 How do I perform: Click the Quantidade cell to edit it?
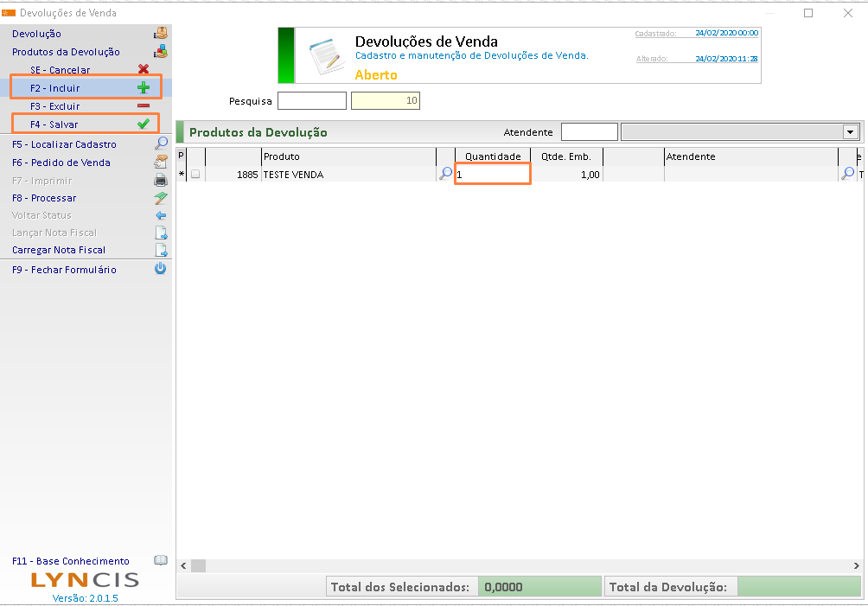point(493,174)
